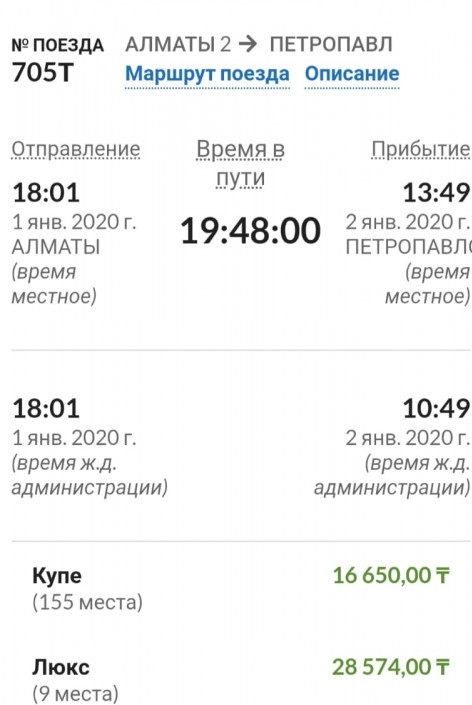This screenshot has height=705, width=472.
Task: Select the Купе price 16 650,00 ₸
Action: 391,575
